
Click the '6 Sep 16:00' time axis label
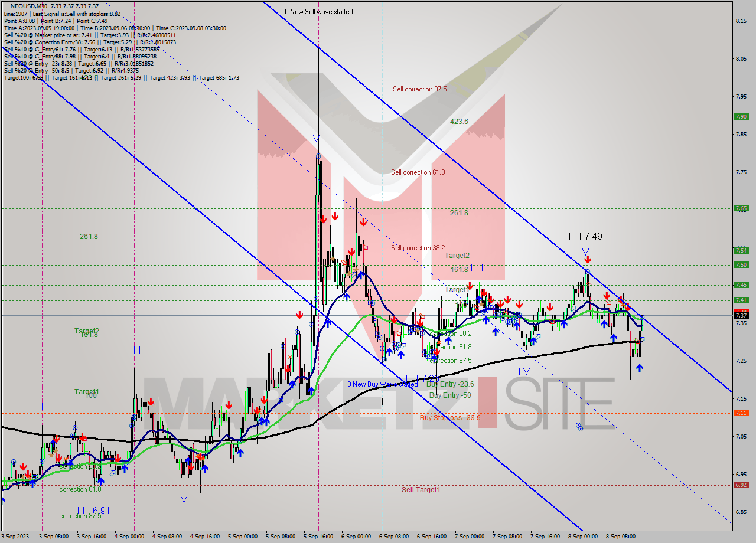[432, 537]
